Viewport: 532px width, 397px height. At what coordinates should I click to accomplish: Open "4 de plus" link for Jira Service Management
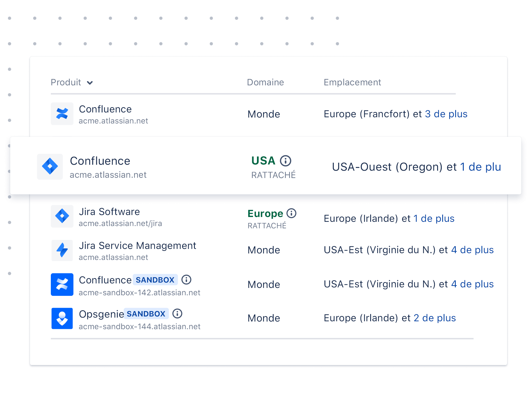tap(472, 250)
